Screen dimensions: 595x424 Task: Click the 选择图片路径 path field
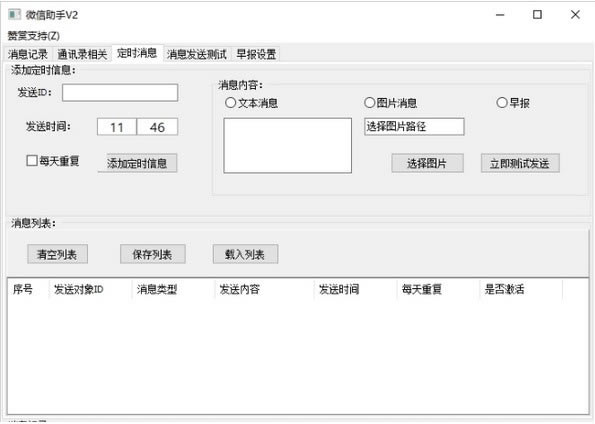tap(414, 126)
